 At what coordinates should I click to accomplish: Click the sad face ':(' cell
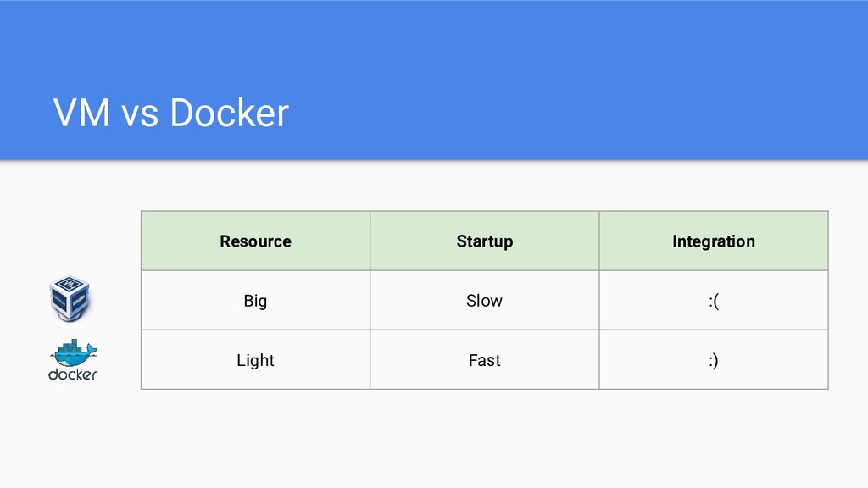pyautogui.click(x=713, y=301)
